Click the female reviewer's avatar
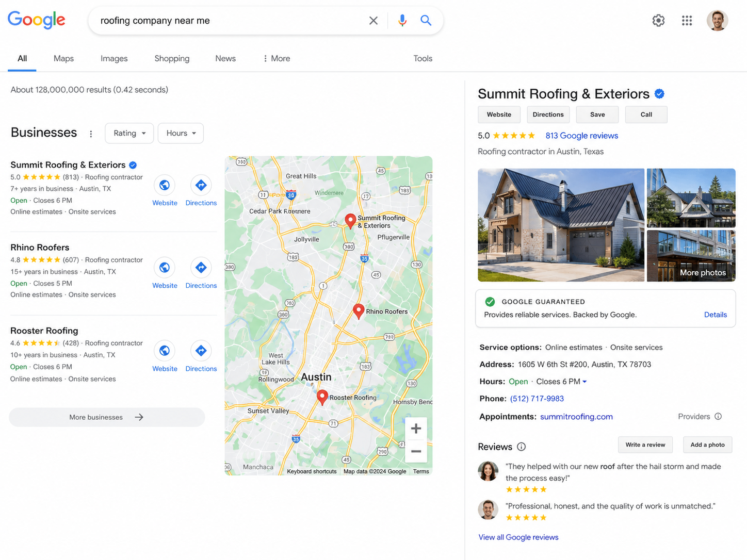Viewport: 747px width, 560px height. [488, 471]
